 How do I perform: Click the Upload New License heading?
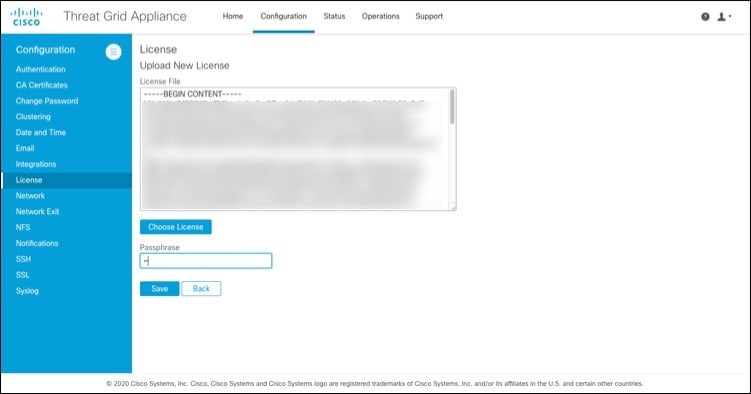(x=184, y=66)
